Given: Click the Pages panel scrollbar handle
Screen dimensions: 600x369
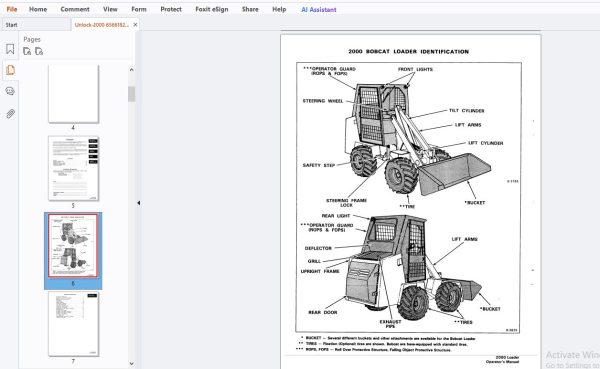Looking at the screenshot, I should (x=131, y=94).
